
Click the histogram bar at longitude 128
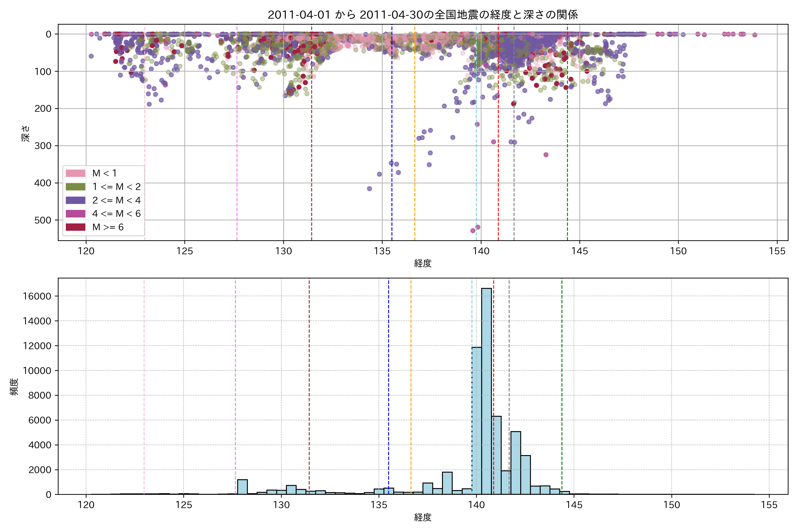pos(242,487)
